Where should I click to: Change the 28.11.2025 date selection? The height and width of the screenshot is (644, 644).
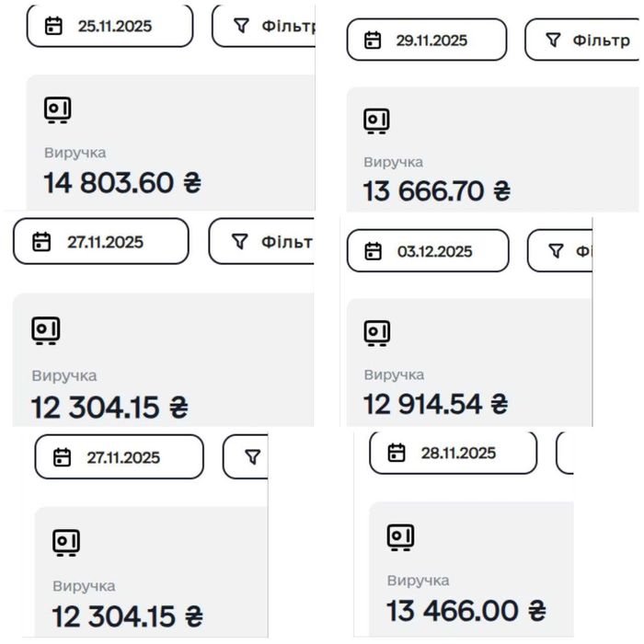[453, 453]
